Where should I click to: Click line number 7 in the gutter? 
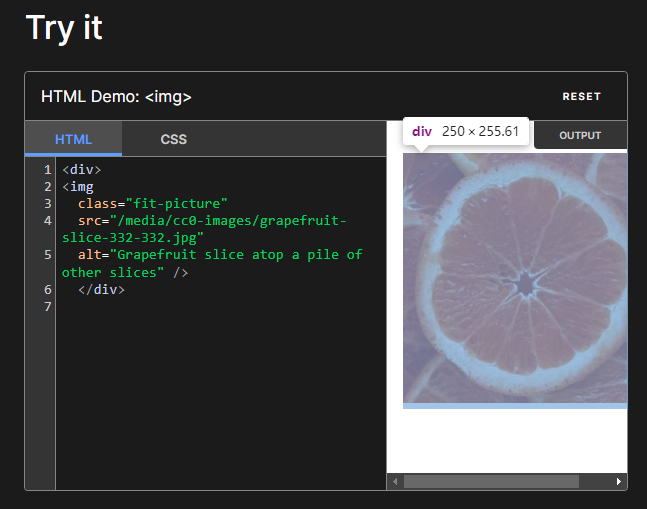47,307
